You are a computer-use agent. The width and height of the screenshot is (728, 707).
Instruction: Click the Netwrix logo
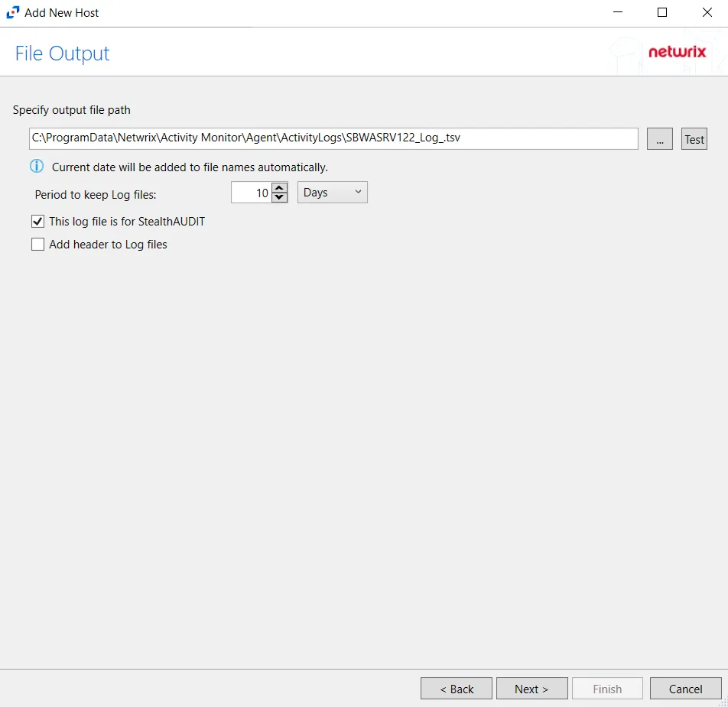tap(677, 52)
